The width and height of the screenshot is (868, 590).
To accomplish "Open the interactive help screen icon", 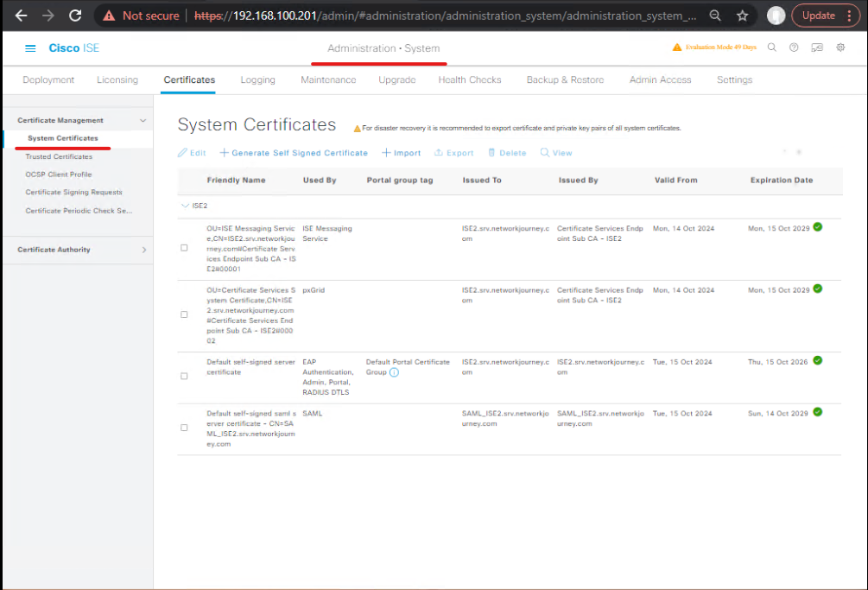I will point(817,48).
